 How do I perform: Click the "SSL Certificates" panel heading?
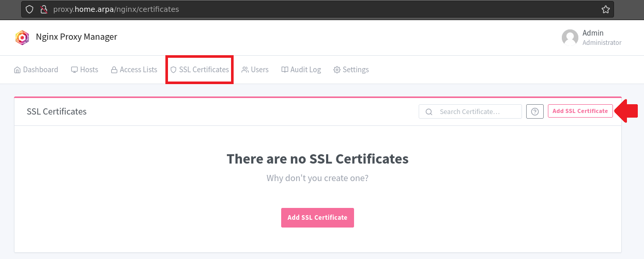click(x=57, y=111)
